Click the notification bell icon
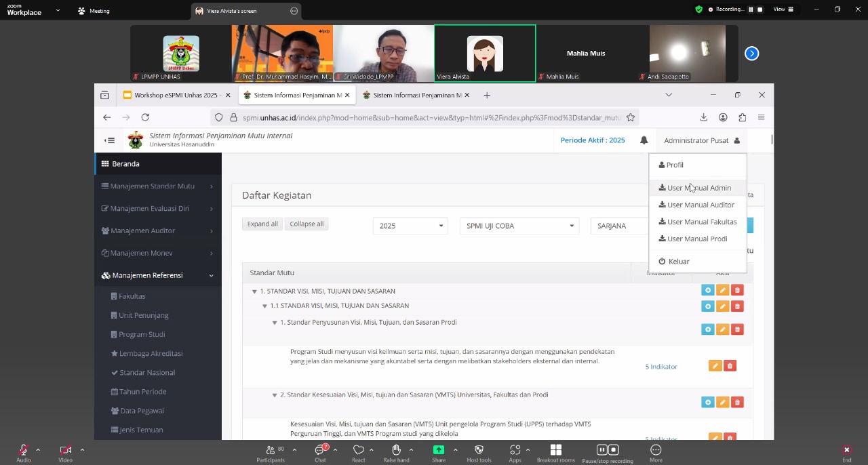This screenshot has width=868, height=465. (x=644, y=140)
